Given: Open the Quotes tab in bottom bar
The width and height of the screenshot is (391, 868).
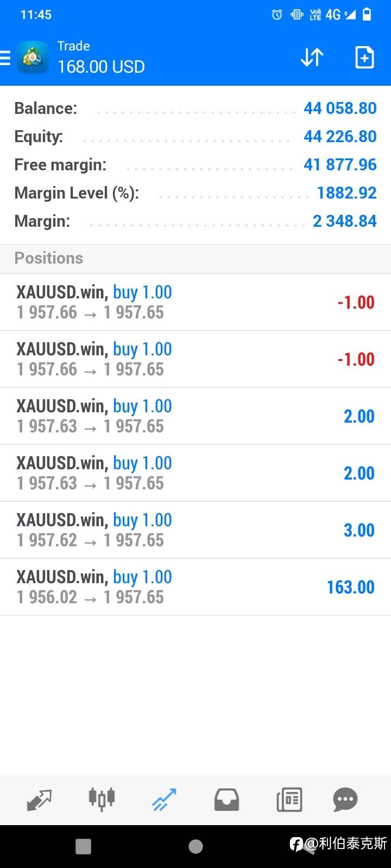Looking at the screenshot, I should click(x=39, y=800).
